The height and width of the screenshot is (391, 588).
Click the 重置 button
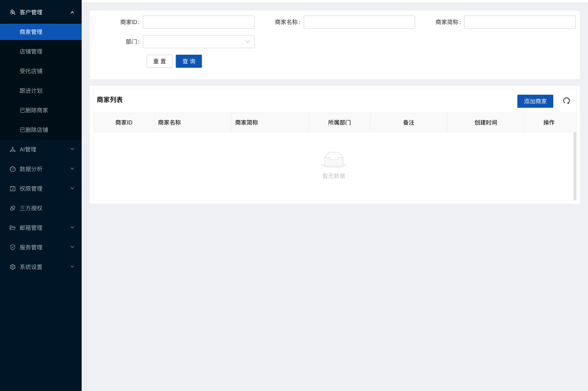tap(159, 61)
